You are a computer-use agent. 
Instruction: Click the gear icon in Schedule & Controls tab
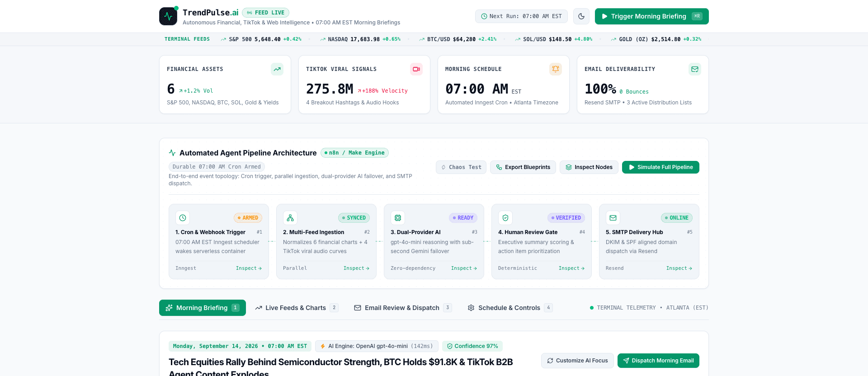pyautogui.click(x=471, y=308)
